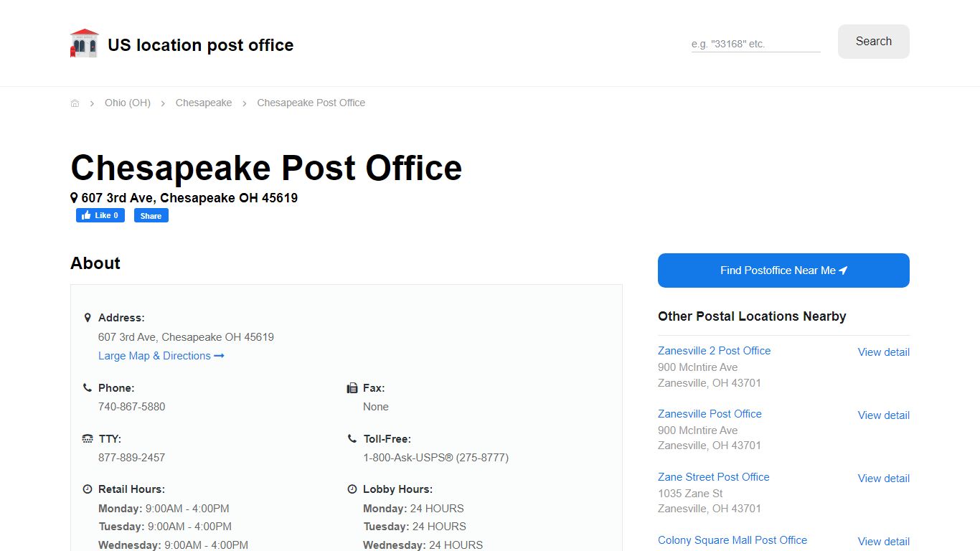Click TTY number 877-889-2457
Viewport: 980px width, 551px height.
coord(132,458)
